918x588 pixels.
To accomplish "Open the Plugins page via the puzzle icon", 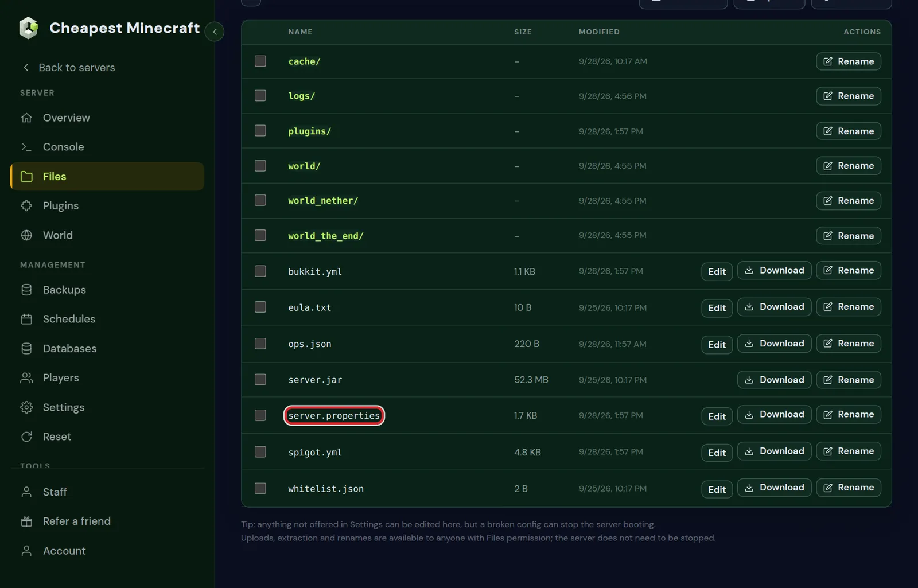I will 26,205.
